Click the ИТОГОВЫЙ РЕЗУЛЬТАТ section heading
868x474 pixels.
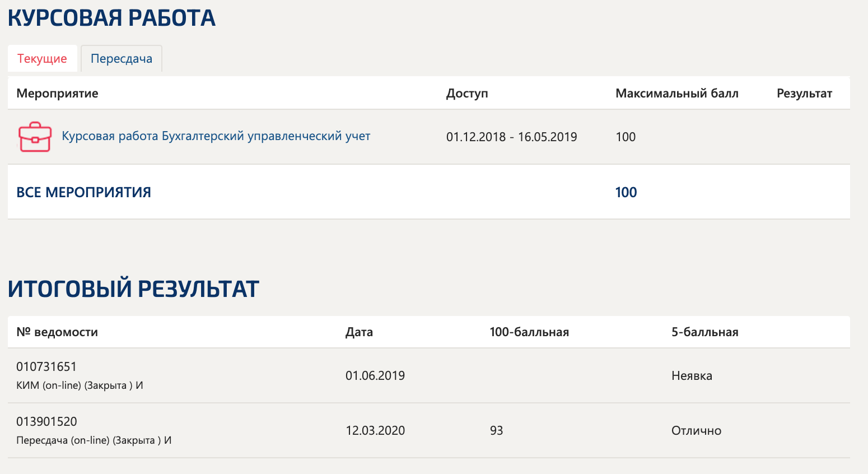(133, 289)
